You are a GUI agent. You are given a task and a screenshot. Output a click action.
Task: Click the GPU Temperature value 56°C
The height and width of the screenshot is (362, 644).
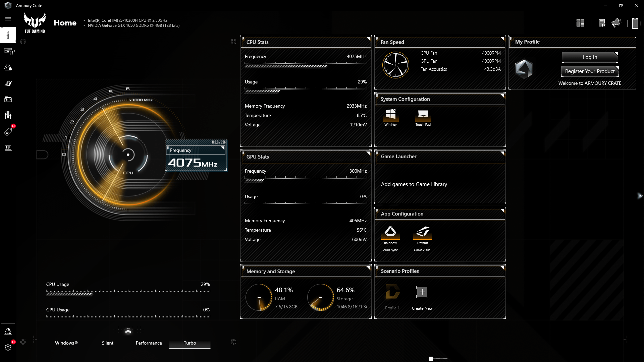[x=362, y=230]
